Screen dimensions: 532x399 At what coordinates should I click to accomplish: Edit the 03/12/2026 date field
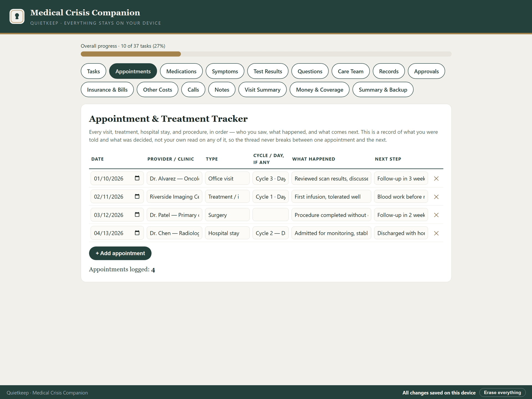click(117, 215)
